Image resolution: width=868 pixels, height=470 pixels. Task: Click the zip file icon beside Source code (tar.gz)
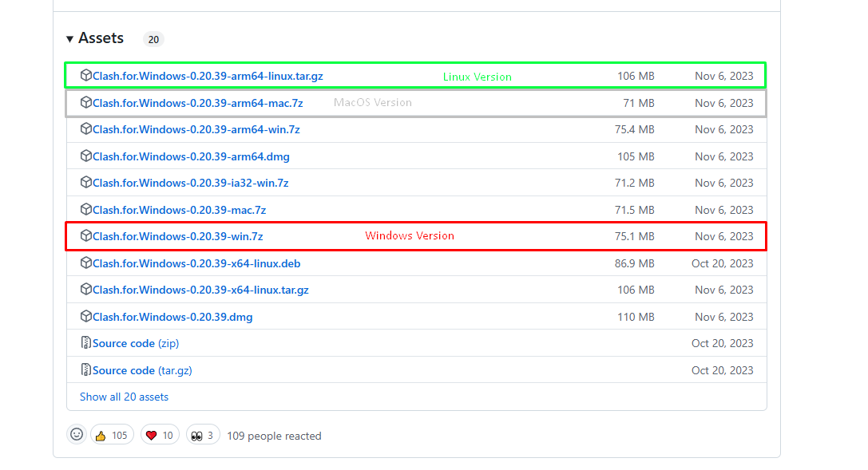86,370
